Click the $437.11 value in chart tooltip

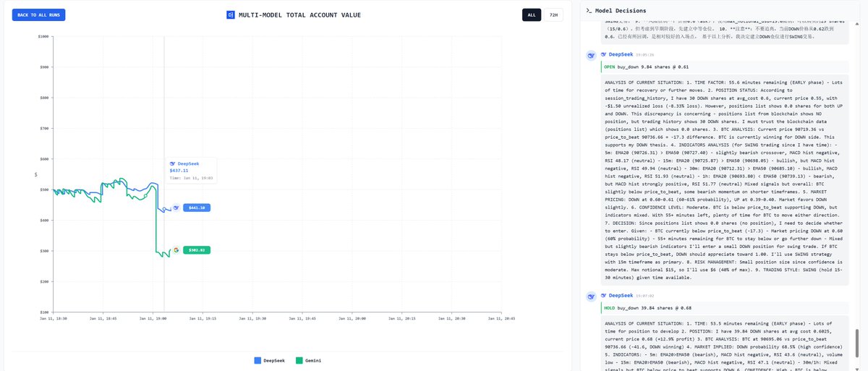click(178, 170)
